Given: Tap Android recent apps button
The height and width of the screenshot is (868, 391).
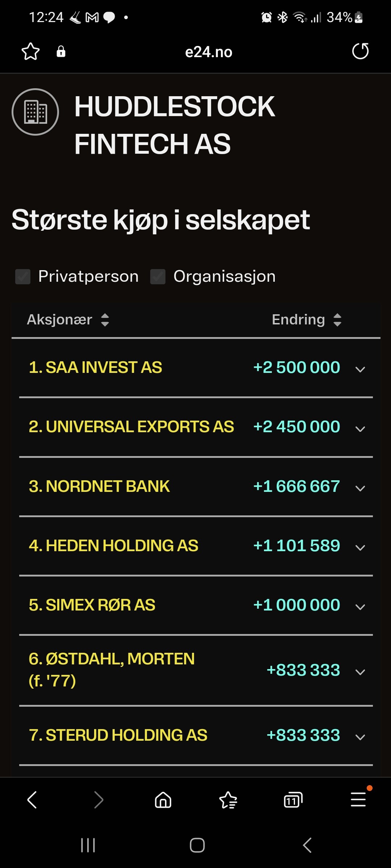Looking at the screenshot, I should click(x=88, y=845).
